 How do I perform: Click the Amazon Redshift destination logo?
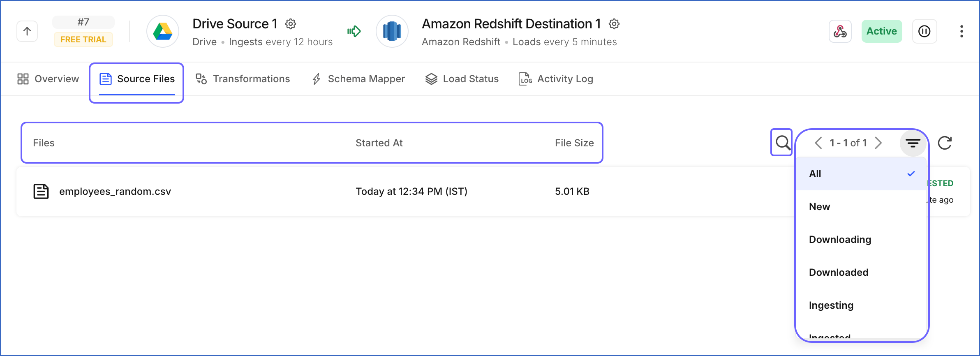pos(392,31)
